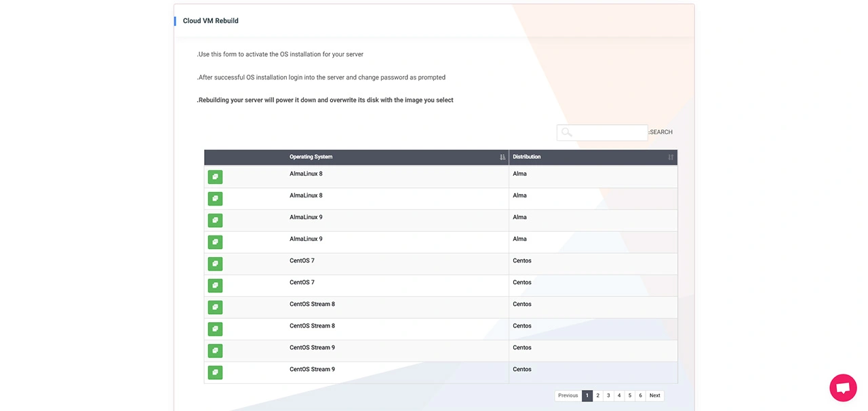This screenshot has width=868, height=411.
Task: Click the Distribution column header
Action: (x=527, y=157)
